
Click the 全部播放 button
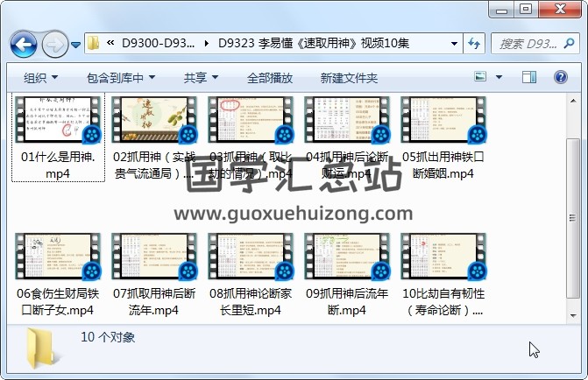(270, 78)
